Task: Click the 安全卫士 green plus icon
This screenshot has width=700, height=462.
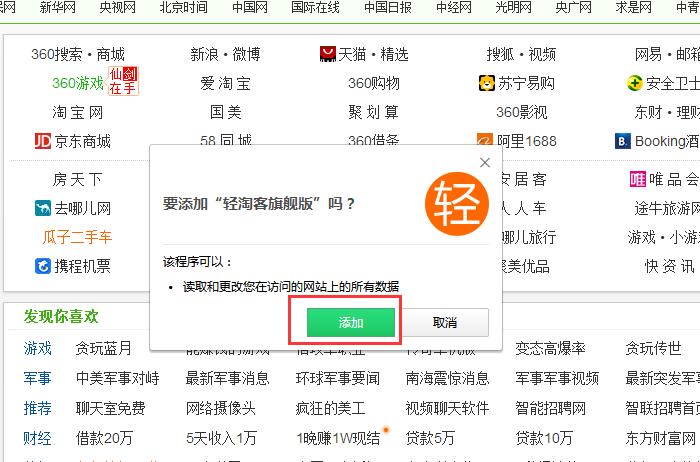Action: 634,83
